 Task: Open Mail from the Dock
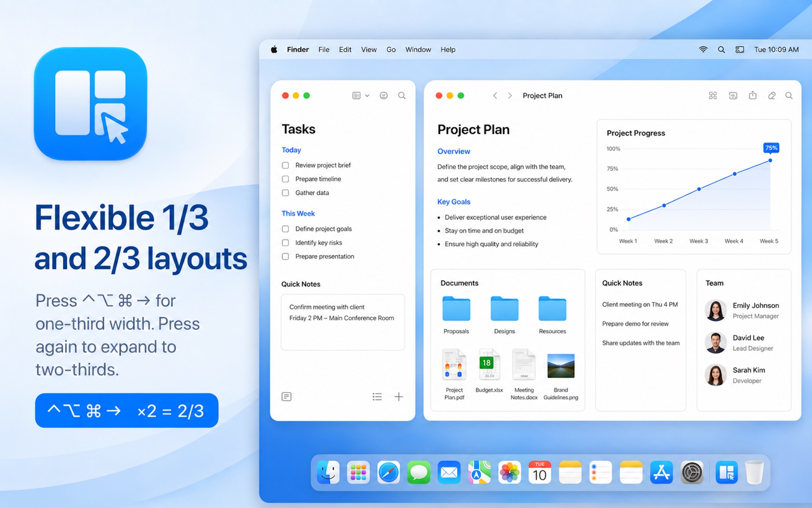(x=449, y=473)
